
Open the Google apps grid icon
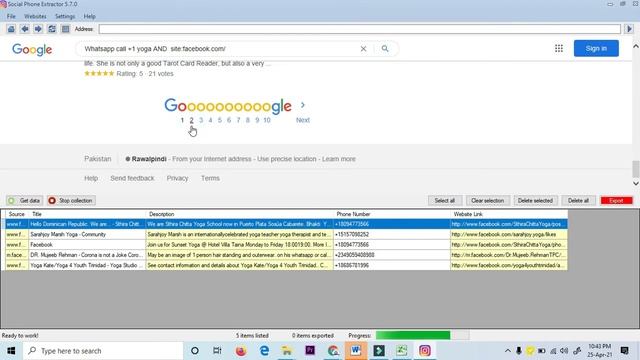click(x=559, y=49)
